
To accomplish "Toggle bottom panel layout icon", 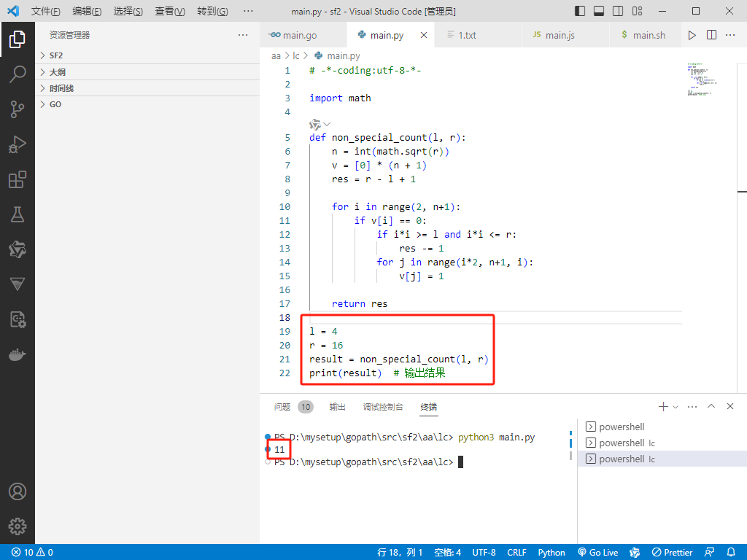I will pos(599,11).
